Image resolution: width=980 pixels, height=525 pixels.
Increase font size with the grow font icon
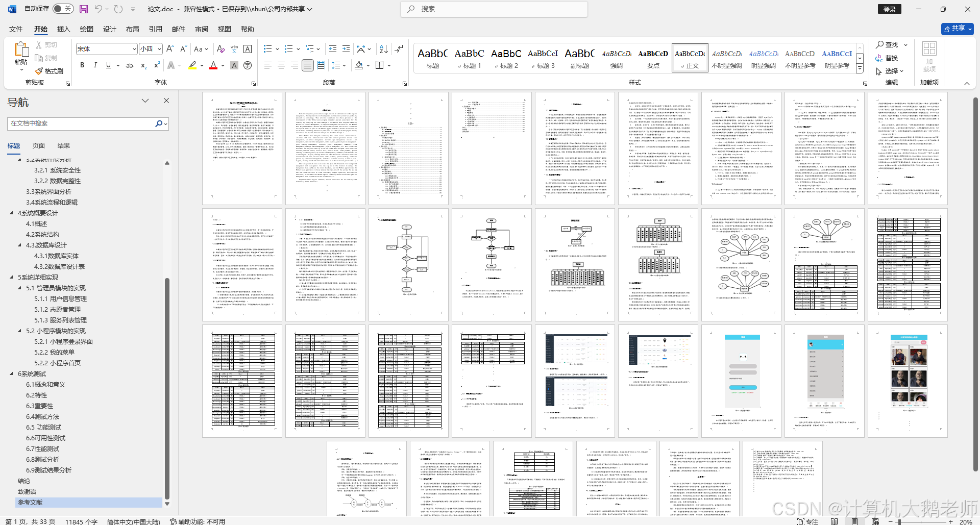coord(170,48)
